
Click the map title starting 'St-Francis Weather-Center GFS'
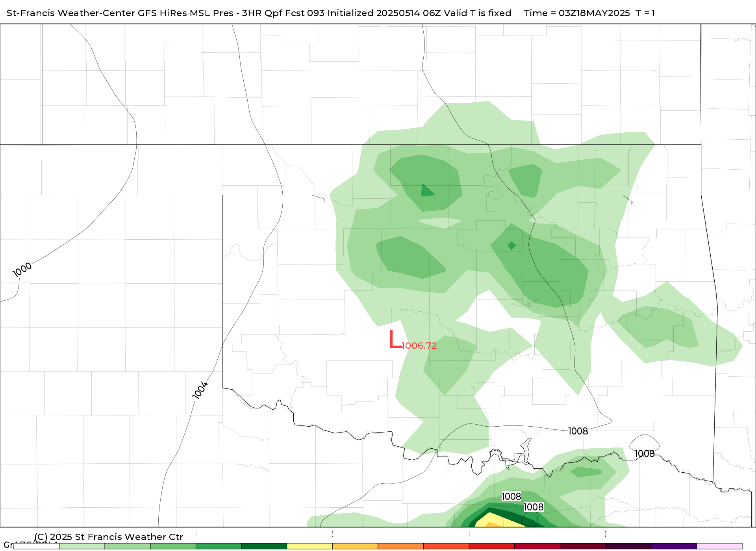[259, 13]
